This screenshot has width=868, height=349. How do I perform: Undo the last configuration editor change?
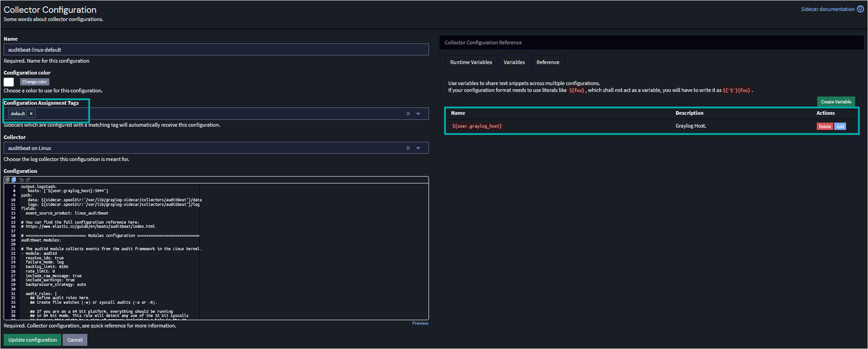click(21, 180)
